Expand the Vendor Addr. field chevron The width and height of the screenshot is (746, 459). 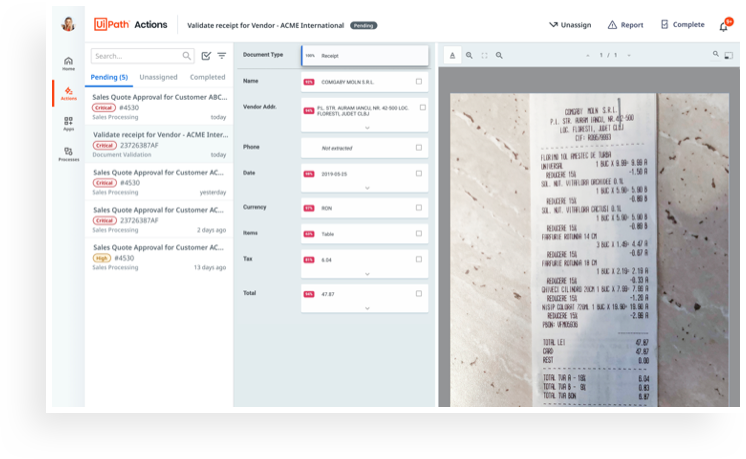[x=367, y=128]
